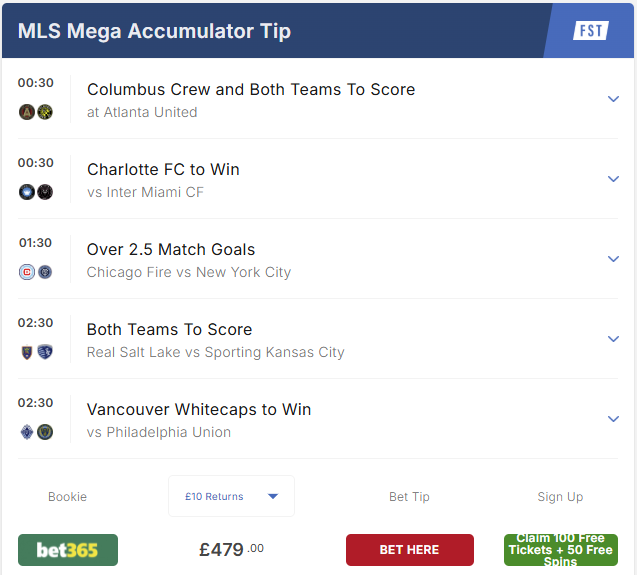Expand the Charlotte FC to Win tip
The height and width of the screenshot is (575, 637).
point(613,179)
